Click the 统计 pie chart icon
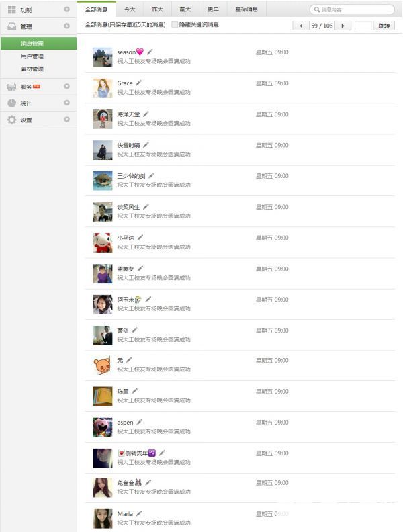Viewport: 403px width, 532px height. click(x=12, y=103)
